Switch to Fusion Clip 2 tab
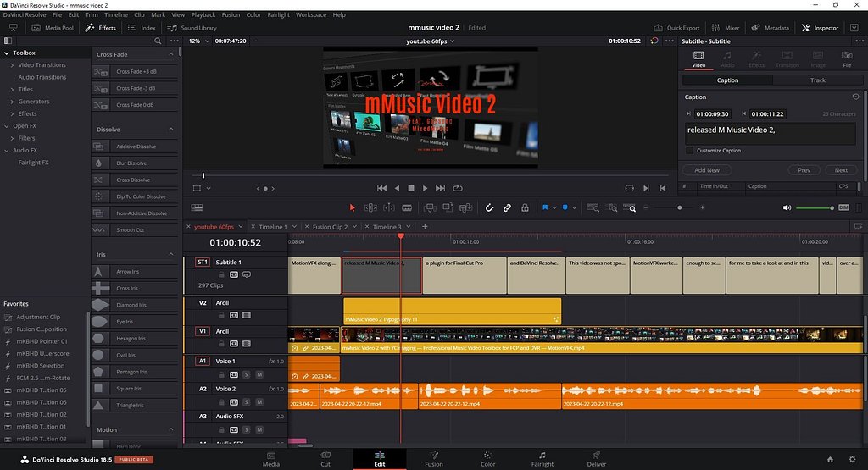 coord(330,227)
